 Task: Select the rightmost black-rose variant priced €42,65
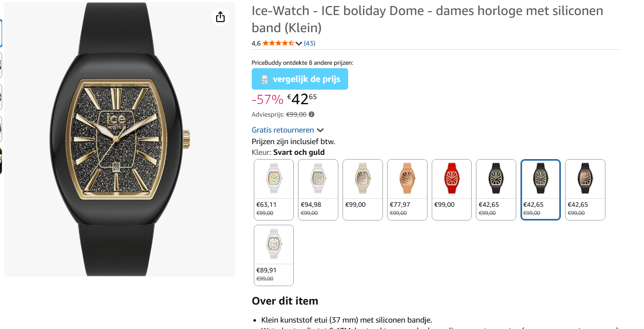click(585, 179)
